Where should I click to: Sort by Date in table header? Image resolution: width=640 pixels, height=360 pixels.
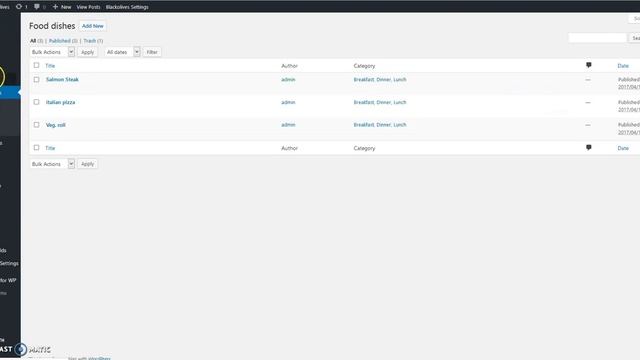point(623,66)
